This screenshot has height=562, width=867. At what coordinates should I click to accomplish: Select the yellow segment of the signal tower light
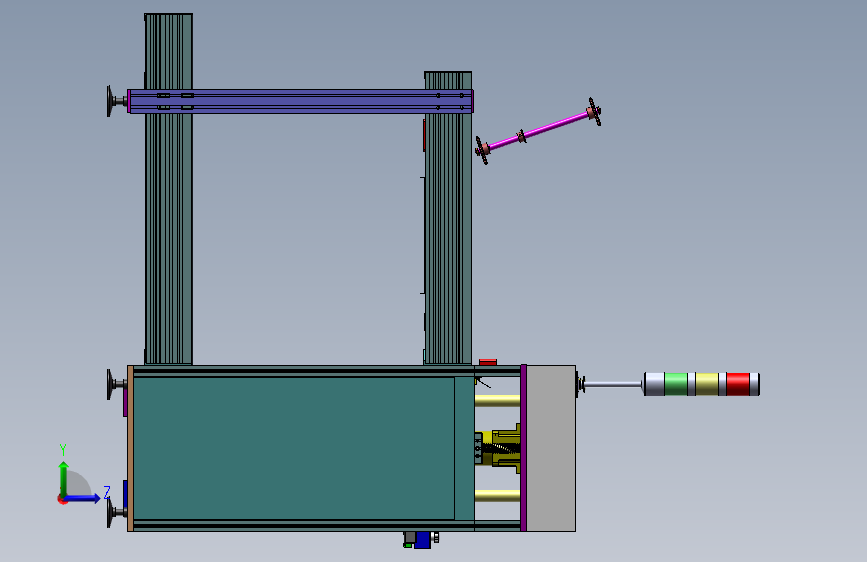(707, 384)
